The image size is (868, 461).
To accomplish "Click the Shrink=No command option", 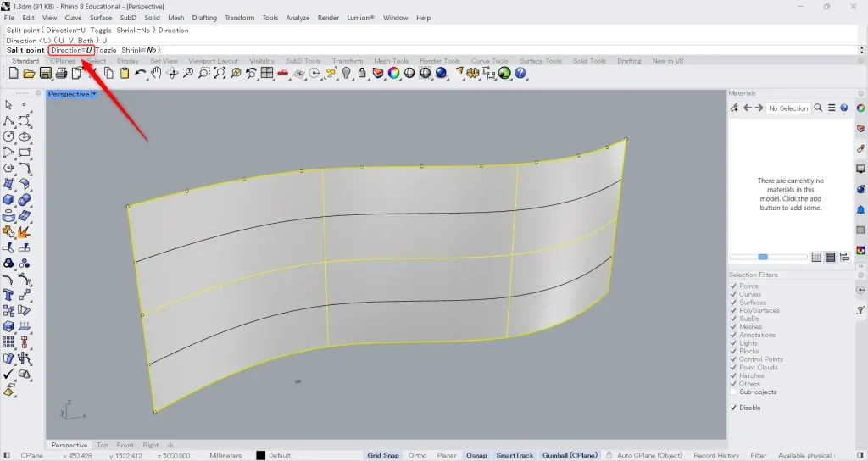I will coord(139,50).
